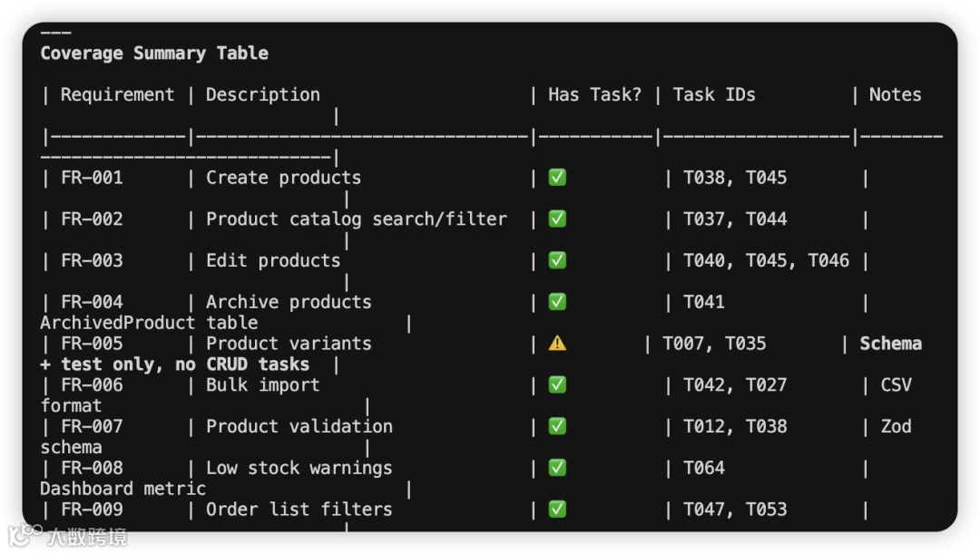Click the green checkmark for FR-008

557,468
